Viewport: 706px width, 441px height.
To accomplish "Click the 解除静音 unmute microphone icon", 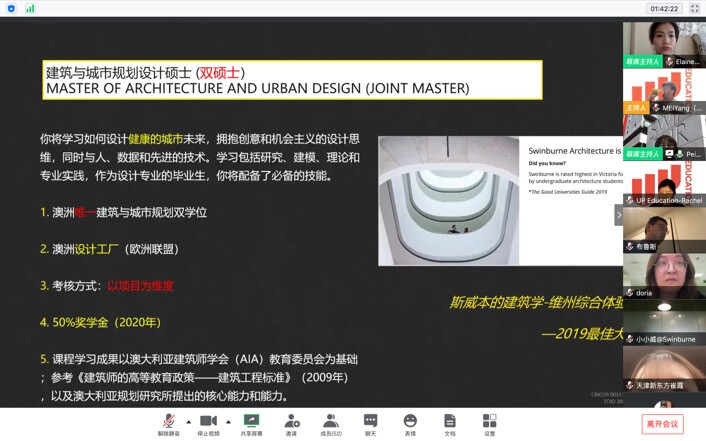I will (169, 421).
